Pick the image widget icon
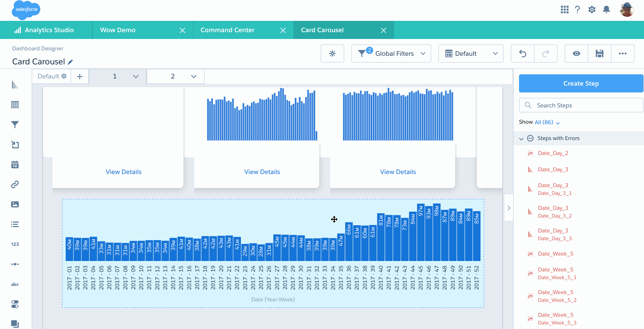Screen dimensions: 644x329 15,204
